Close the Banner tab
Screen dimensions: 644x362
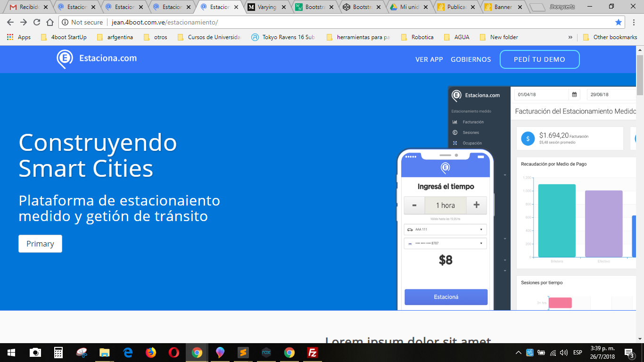pyautogui.click(x=519, y=7)
